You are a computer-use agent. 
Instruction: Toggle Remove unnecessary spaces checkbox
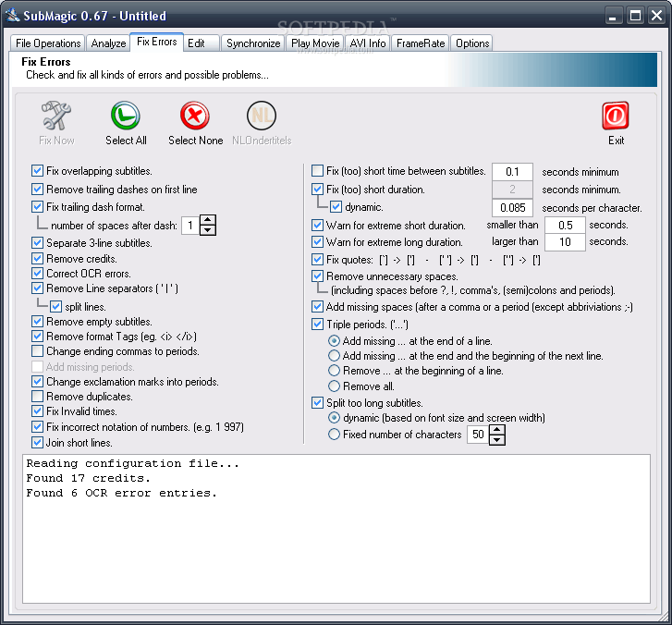tap(317, 276)
